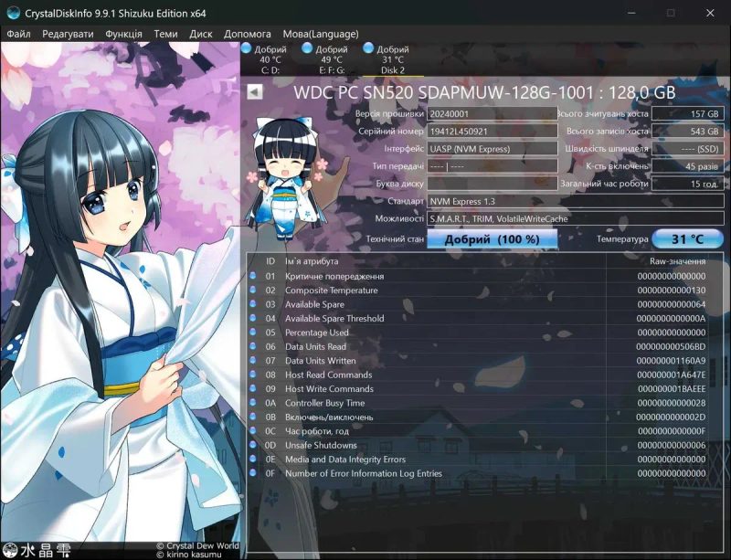Select the Controller Busy Time attribute name
Viewport: 731px width, 560px height.
tap(325, 404)
